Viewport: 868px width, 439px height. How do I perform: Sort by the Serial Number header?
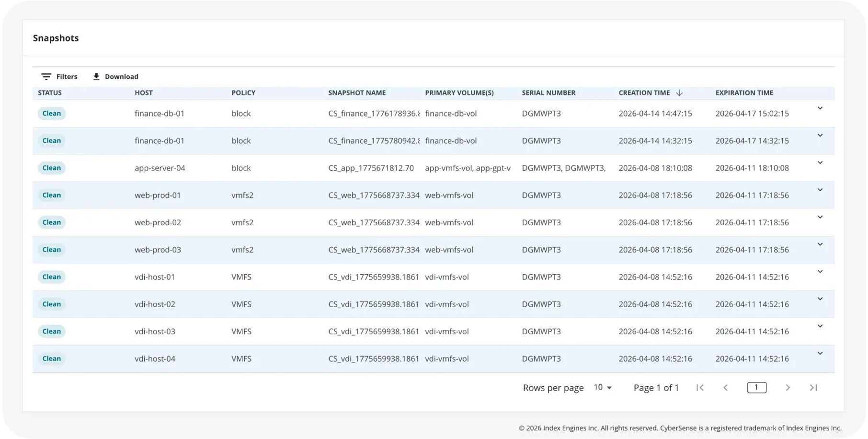click(x=548, y=93)
